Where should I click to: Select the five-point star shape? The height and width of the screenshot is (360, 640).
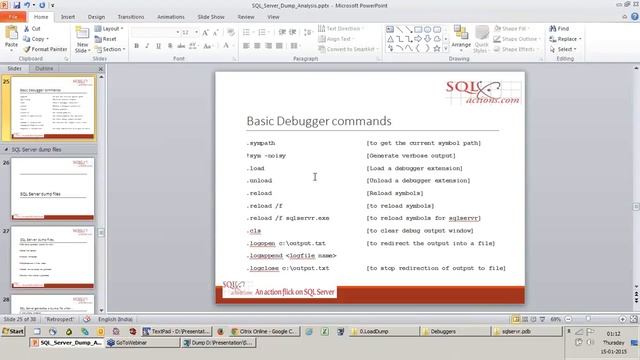(437, 49)
